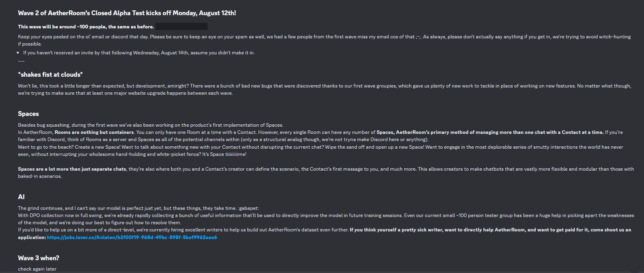Image resolution: width=644 pixels, height=273 pixels.
Task: Click the "Spaces" section heading
Action: (28, 114)
